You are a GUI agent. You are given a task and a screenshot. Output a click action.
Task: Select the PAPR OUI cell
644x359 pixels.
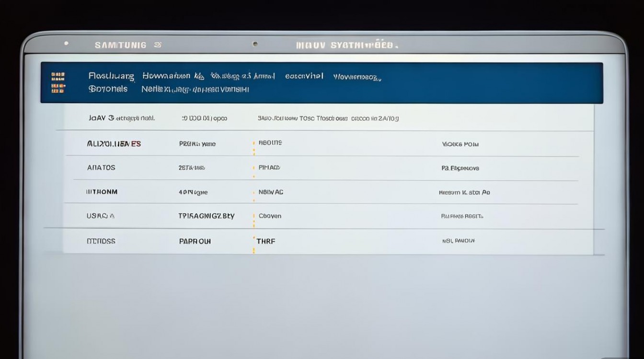tap(195, 241)
